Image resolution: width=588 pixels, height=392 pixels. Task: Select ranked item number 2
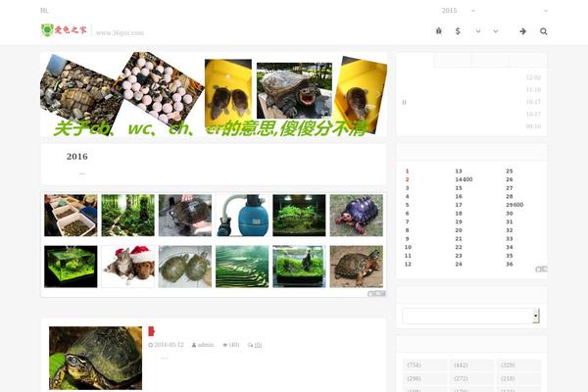coord(408,179)
